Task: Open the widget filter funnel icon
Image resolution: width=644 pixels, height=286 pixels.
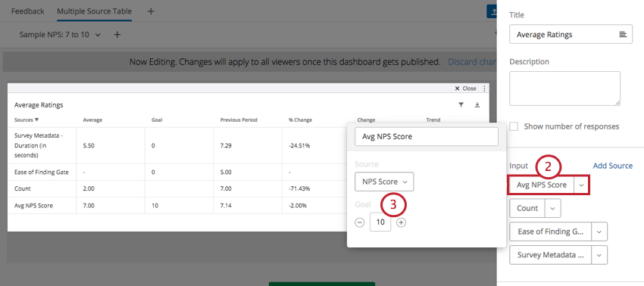Action: tap(461, 105)
